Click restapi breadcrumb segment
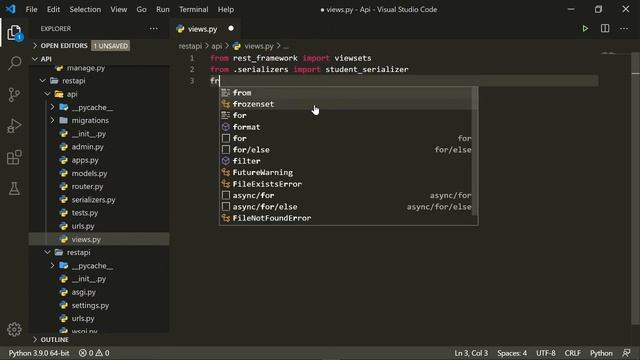The width and height of the screenshot is (640, 360). click(190, 46)
